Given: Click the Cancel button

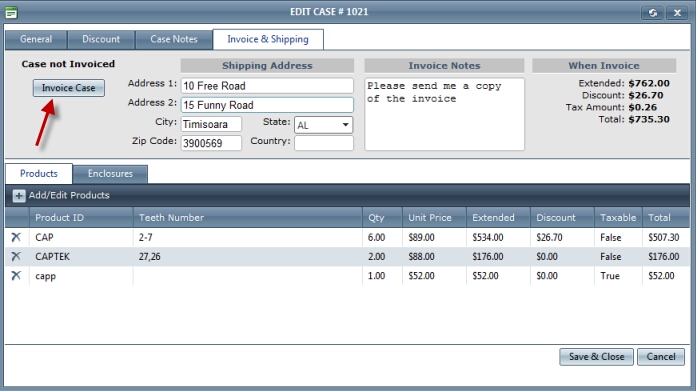Looking at the screenshot, I should tap(660, 357).
